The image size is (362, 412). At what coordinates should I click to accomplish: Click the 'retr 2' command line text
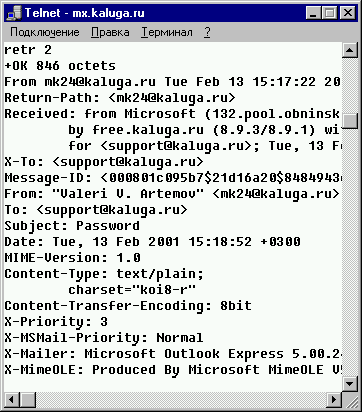(x=28, y=50)
